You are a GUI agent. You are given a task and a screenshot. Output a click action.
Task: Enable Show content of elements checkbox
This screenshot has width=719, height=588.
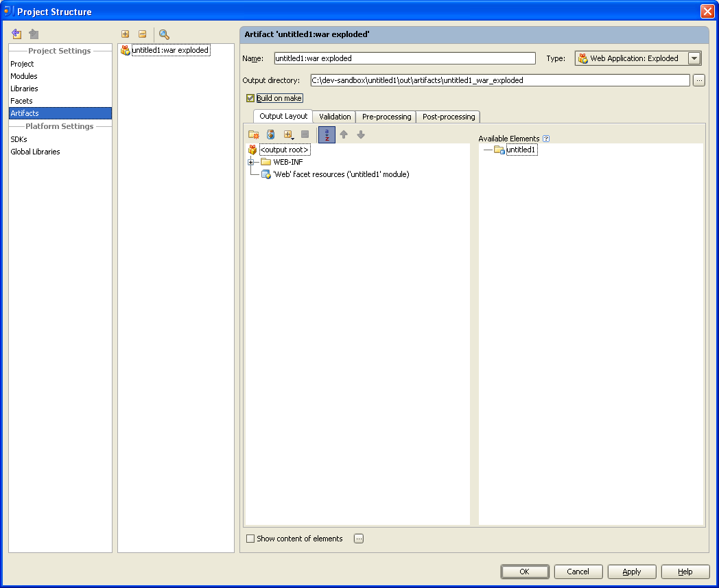point(250,539)
